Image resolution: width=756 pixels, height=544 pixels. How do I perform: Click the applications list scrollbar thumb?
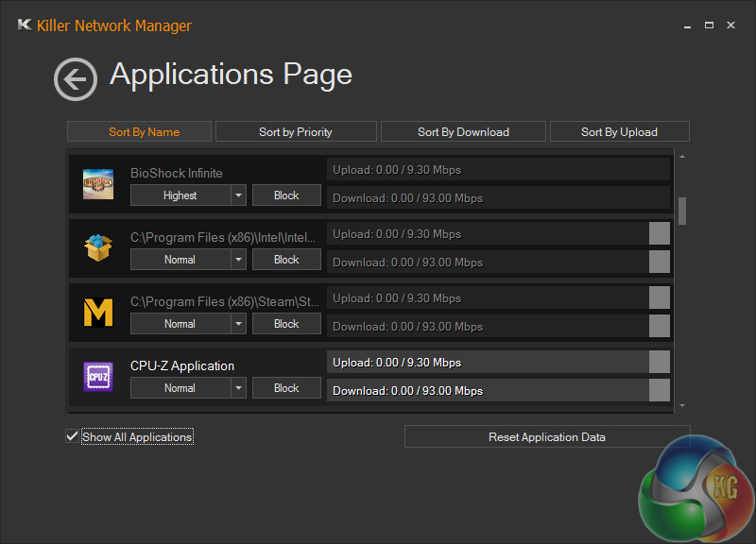coord(682,210)
